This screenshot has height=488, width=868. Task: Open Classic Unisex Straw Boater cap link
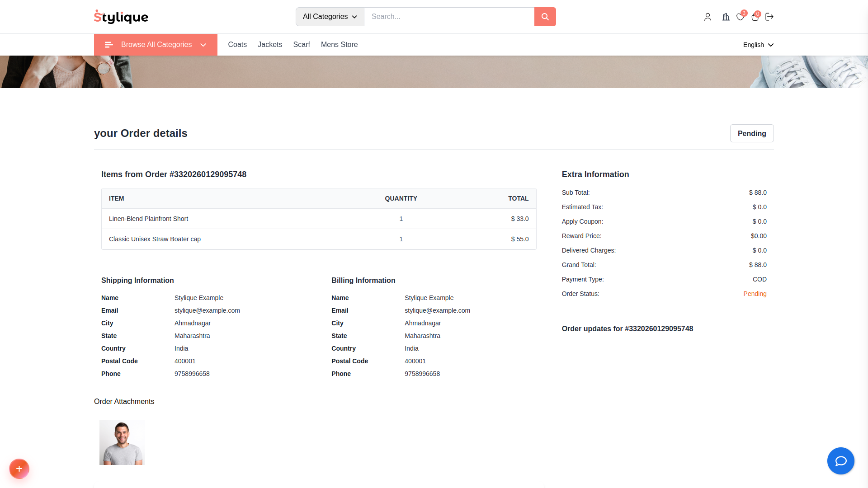155,239
